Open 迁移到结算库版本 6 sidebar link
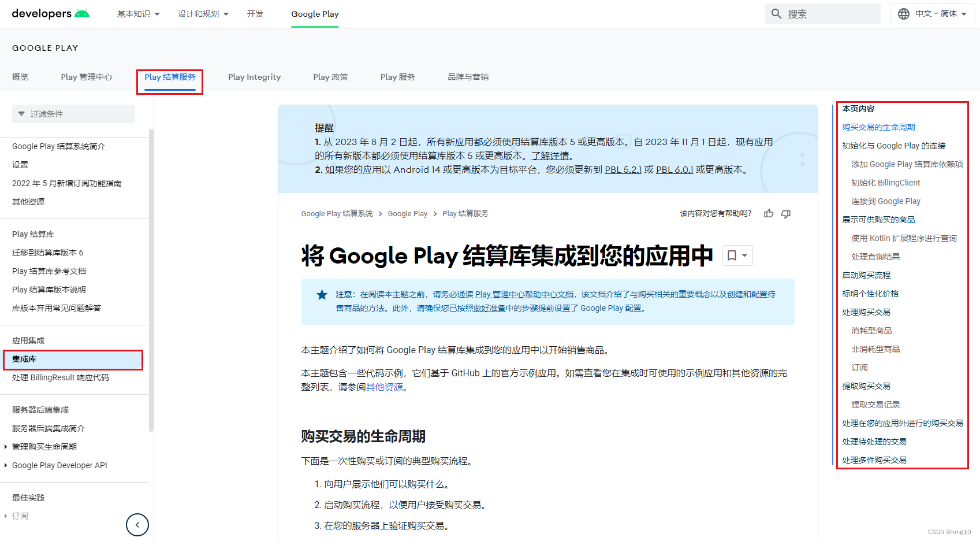The width and height of the screenshot is (980, 541). point(48,253)
